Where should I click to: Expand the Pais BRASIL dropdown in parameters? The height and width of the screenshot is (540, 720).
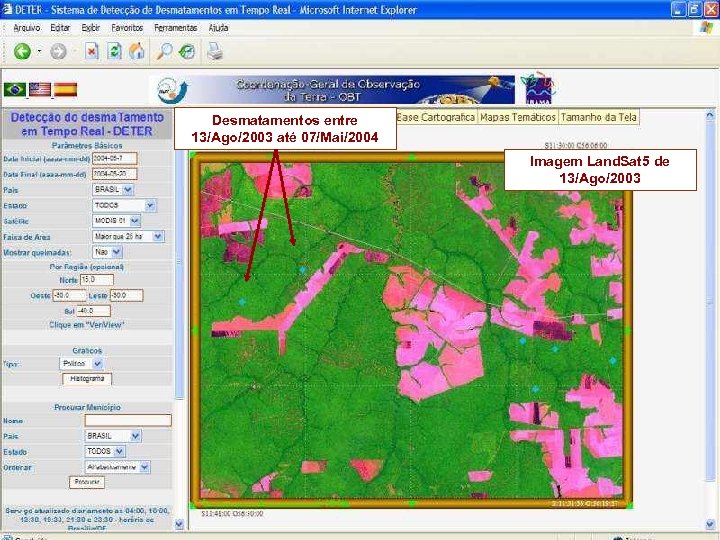pos(128,189)
